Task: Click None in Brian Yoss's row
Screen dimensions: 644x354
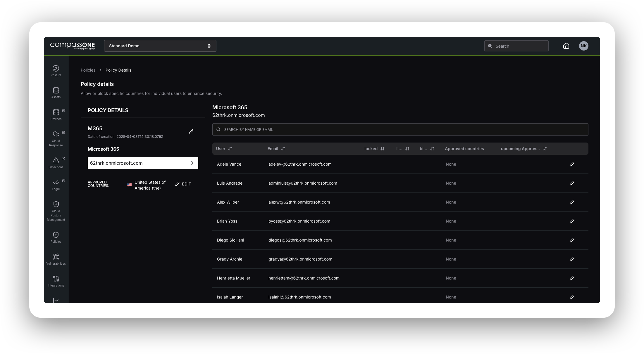Action: point(451,221)
